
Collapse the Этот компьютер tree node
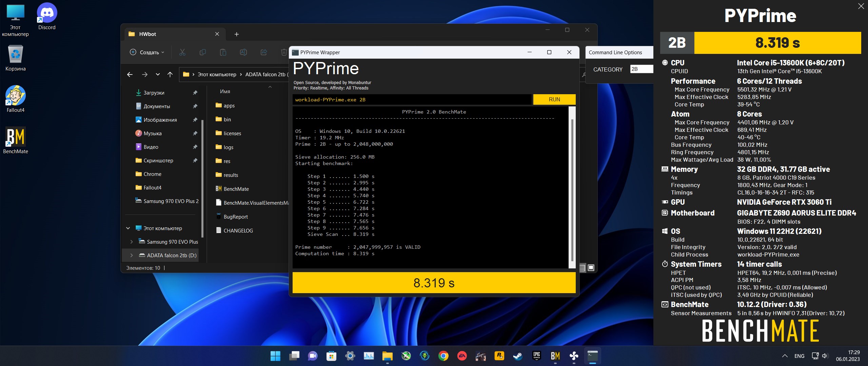coord(128,228)
